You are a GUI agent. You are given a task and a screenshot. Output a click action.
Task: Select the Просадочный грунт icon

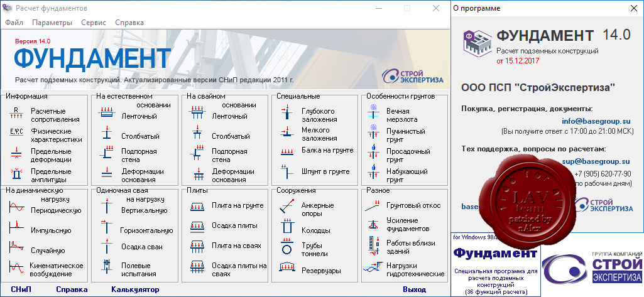pyautogui.click(x=374, y=153)
